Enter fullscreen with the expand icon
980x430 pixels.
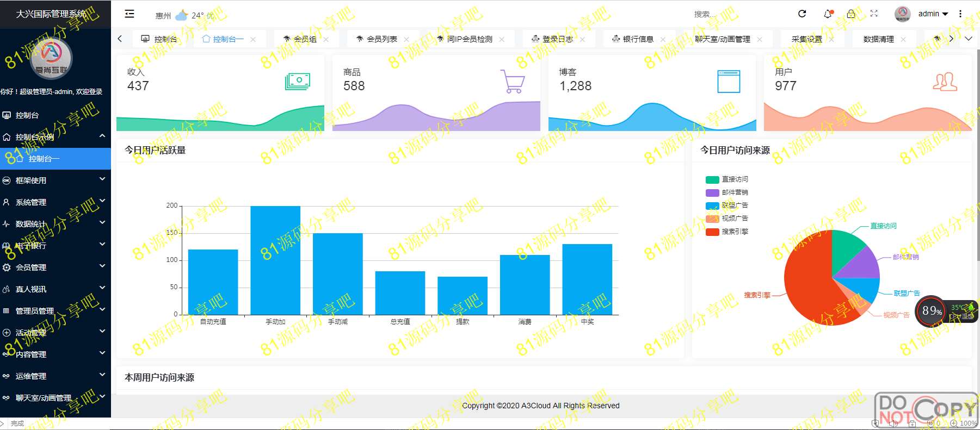click(874, 14)
